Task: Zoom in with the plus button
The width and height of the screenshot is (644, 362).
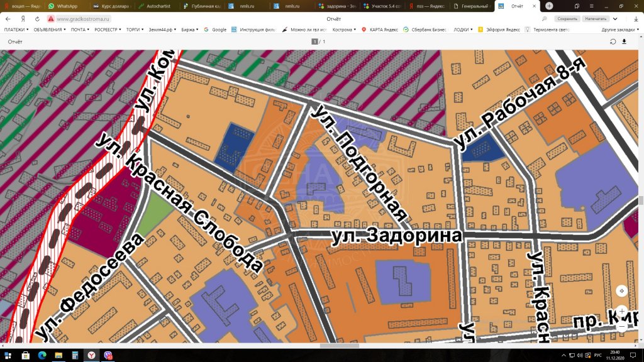Action: coord(621,311)
